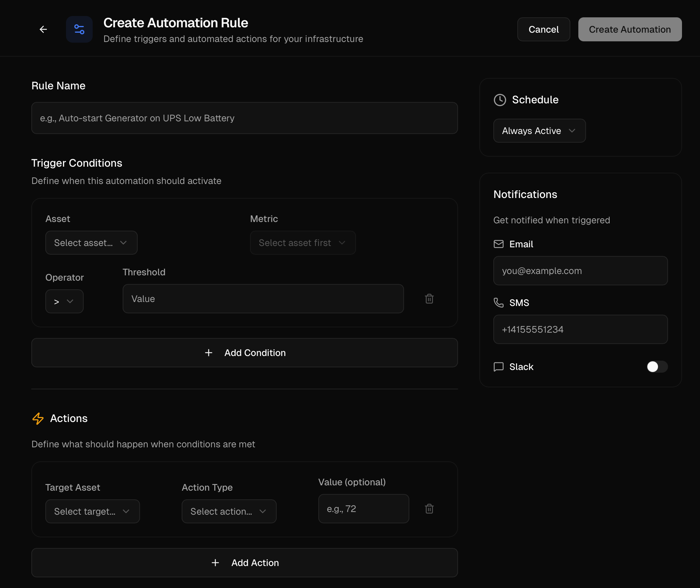Open the Metric dropdown
The width and height of the screenshot is (700, 588).
tap(303, 243)
